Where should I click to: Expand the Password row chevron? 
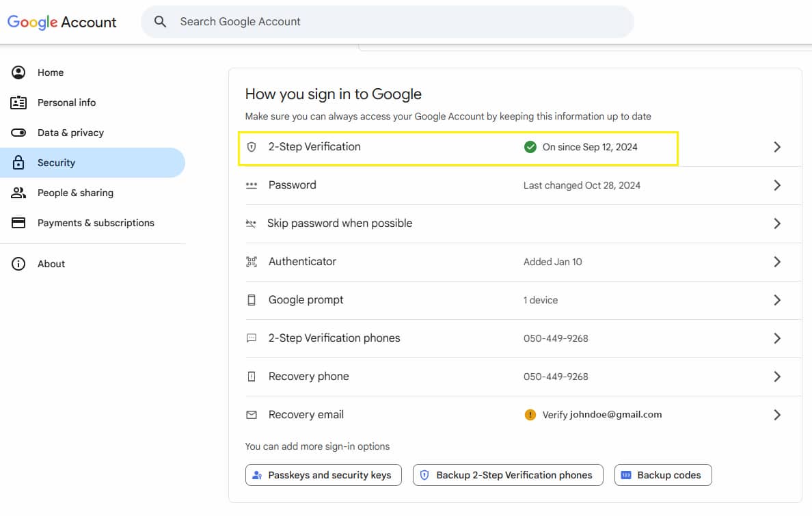(776, 185)
